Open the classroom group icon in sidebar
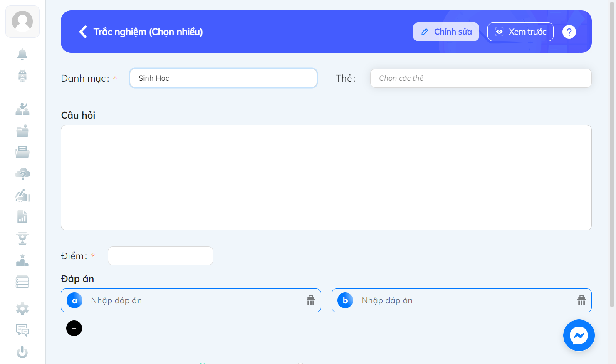The width and height of the screenshot is (616, 364). [22, 109]
